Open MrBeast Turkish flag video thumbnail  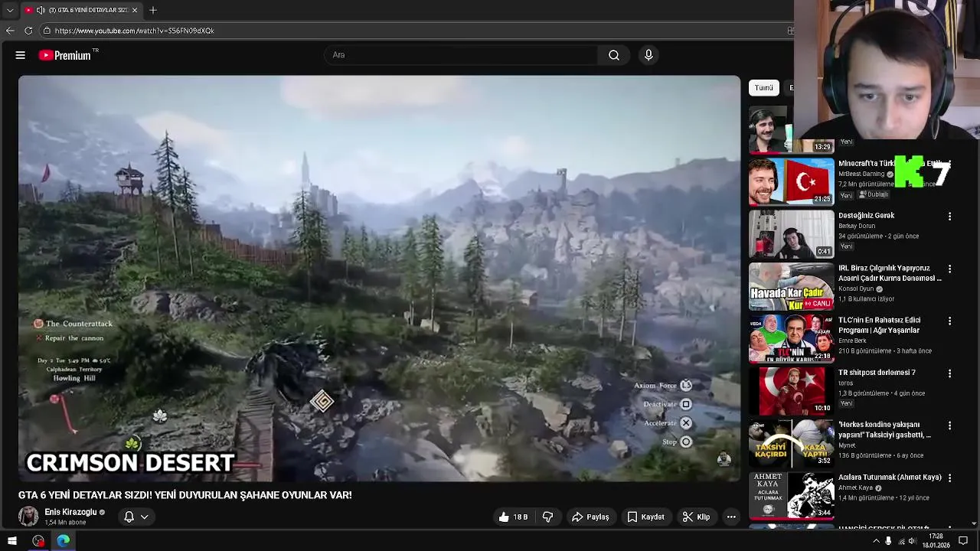pyautogui.click(x=791, y=181)
